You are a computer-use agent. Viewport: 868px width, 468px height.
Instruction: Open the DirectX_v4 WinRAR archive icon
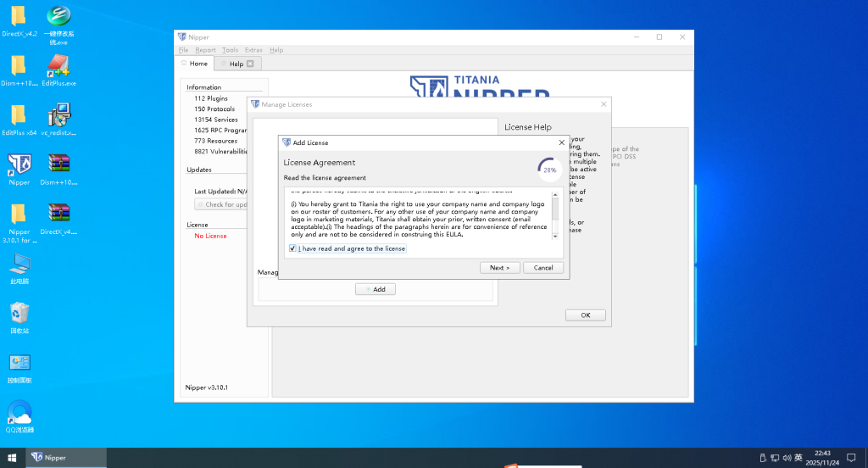pyautogui.click(x=58, y=214)
